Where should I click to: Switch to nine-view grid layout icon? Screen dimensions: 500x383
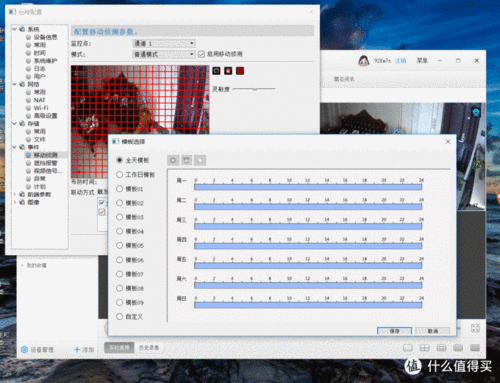[441, 348]
